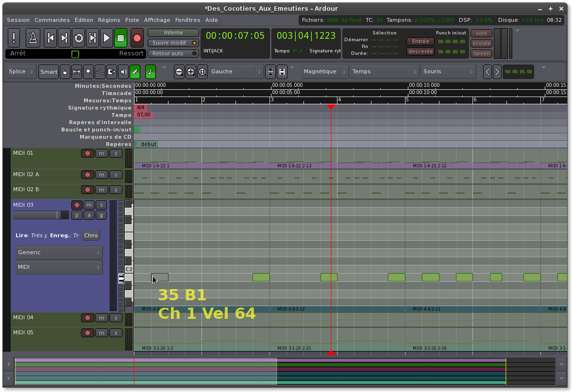This screenshot has height=392, width=572.
Task: Open the Fenêtres menu
Action: 187,20
